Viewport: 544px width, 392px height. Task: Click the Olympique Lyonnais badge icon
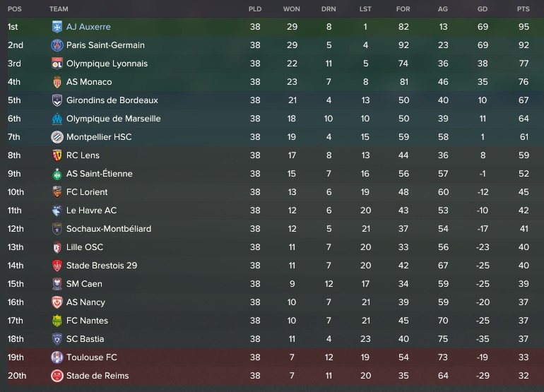click(x=57, y=64)
